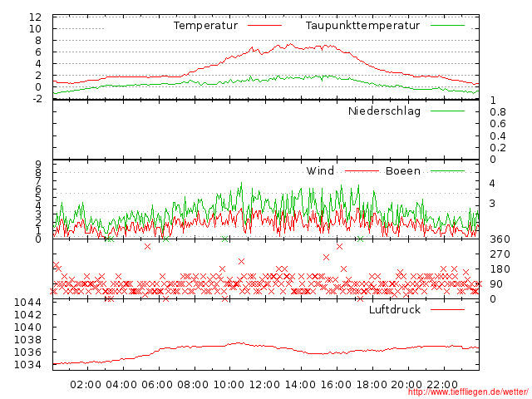532x399 pixels.
Task: Click the Wind legend label
Action: (x=320, y=170)
